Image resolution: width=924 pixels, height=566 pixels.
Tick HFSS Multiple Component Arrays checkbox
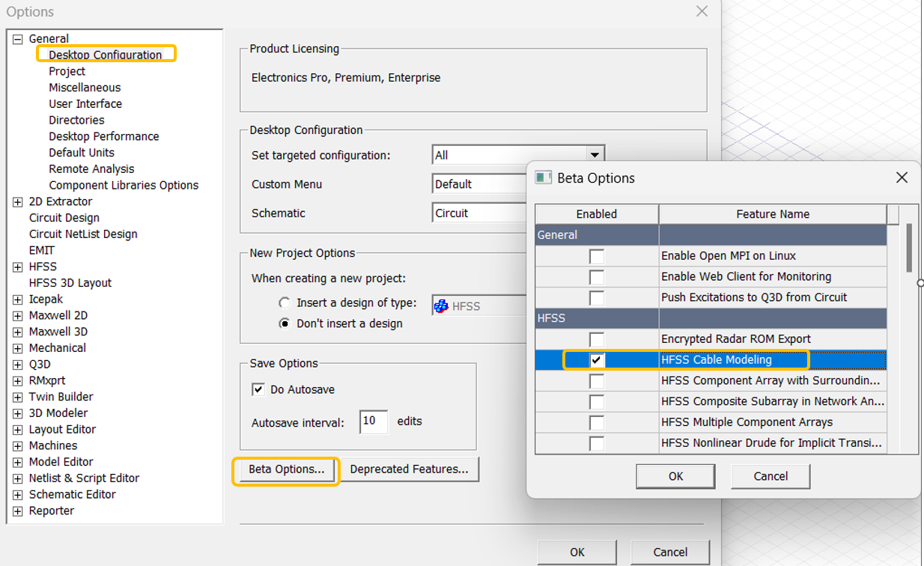click(596, 422)
